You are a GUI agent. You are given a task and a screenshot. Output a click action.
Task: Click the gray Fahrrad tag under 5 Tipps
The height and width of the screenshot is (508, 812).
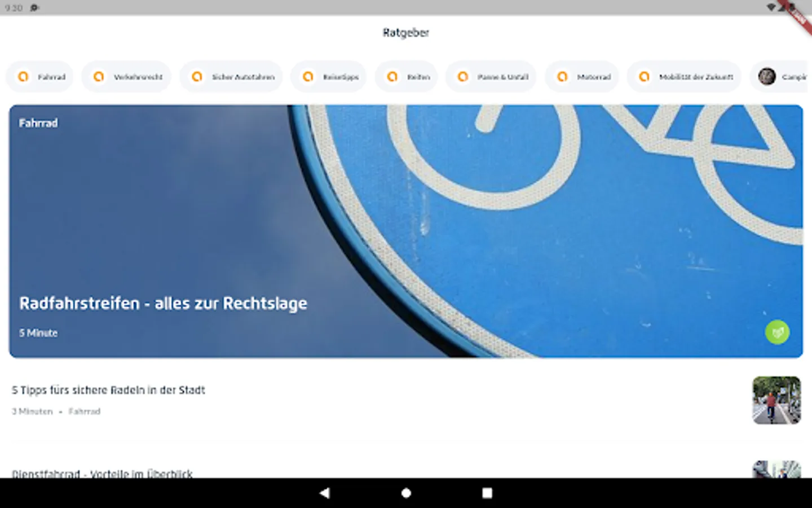[x=85, y=411]
